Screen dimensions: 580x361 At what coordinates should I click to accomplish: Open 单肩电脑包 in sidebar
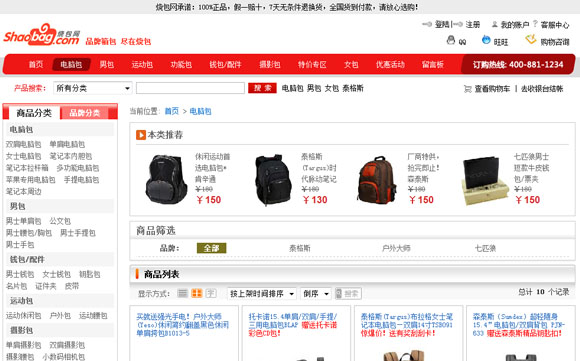click(67, 144)
